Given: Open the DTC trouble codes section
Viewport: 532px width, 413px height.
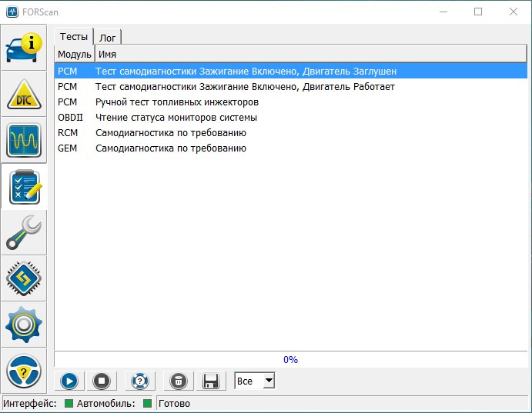Looking at the screenshot, I should coord(24,94).
